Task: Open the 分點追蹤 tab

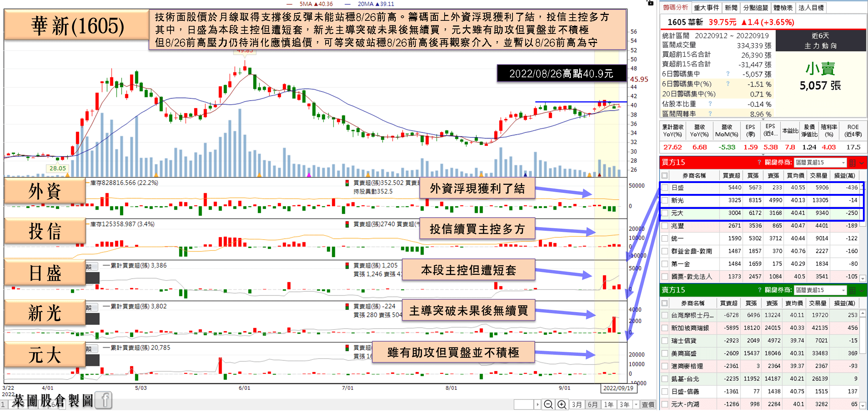Action: 755,8
